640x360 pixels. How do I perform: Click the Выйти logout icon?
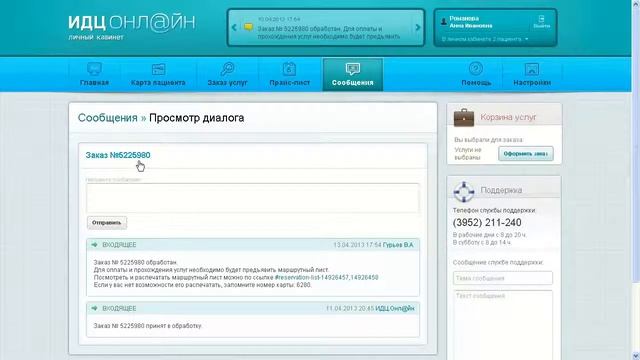542,19
